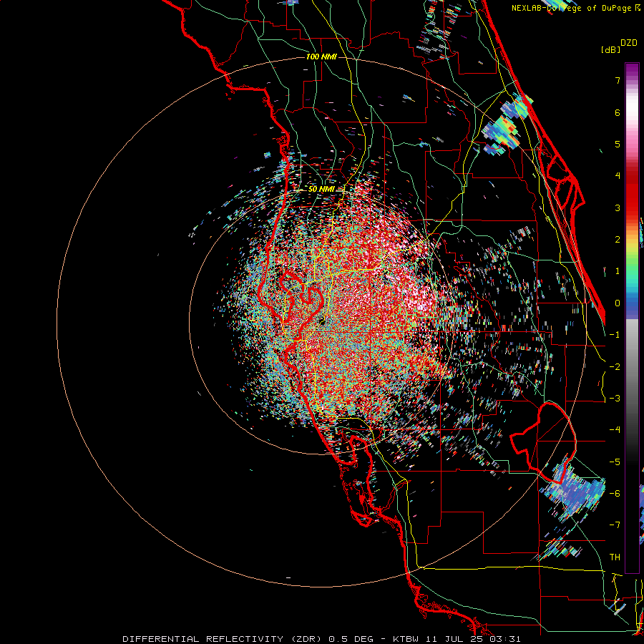Click the 0.5 DEG elevation text
Viewport: 644px width, 644px height.
(x=351, y=639)
